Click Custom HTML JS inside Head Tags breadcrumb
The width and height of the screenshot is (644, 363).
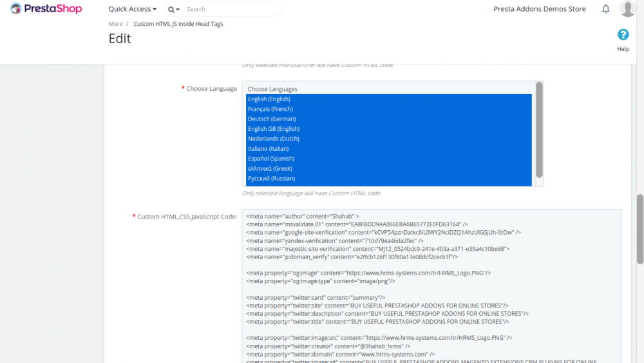tap(178, 24)
